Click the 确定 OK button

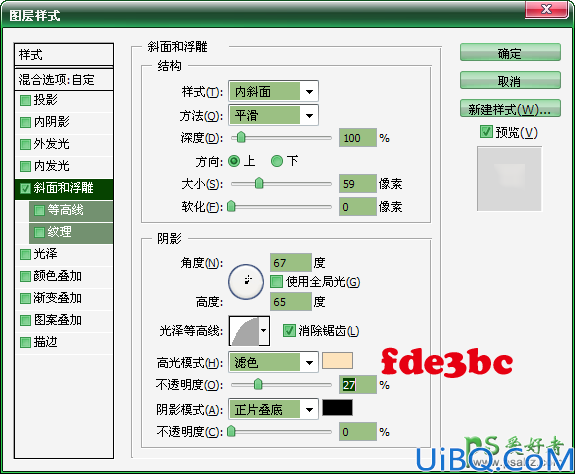point(510,52)
